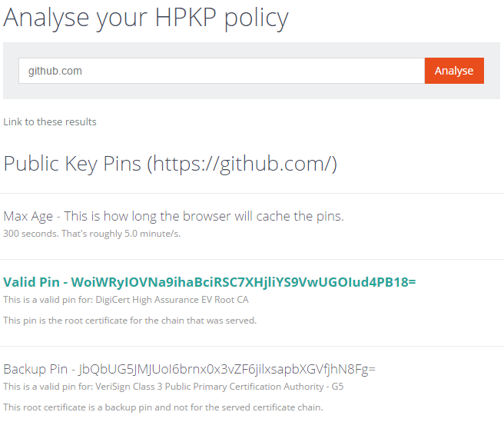This screenshot has width=504, height=422.
Task: Click the WoiWRyIOVNa9 valid pin hash
Action: click(x=244, y=282)
